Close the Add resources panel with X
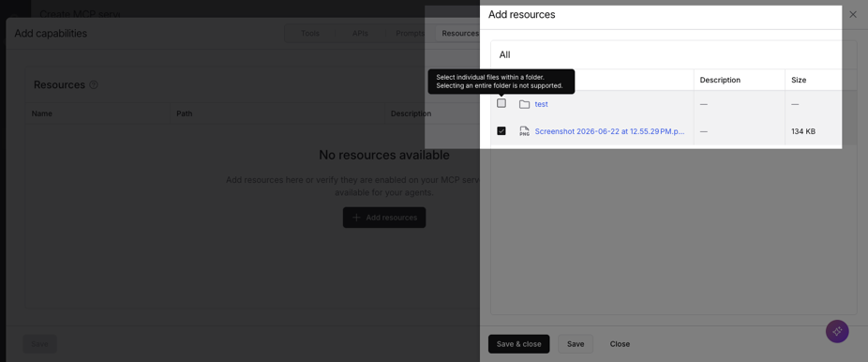 [852, 15]
